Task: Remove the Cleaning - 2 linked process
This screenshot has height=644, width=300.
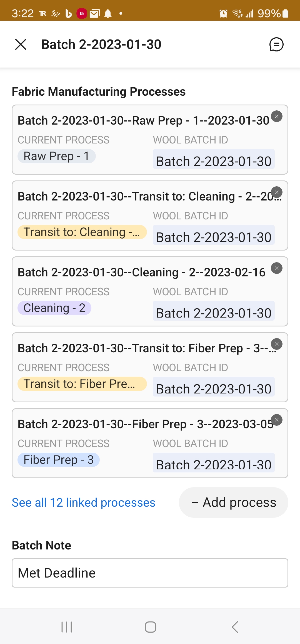Action: pos(277,268)
